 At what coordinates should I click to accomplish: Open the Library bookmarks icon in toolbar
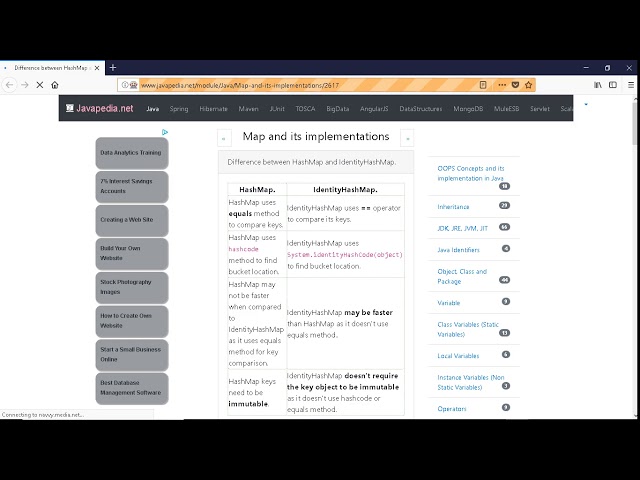tap(598, 85)
